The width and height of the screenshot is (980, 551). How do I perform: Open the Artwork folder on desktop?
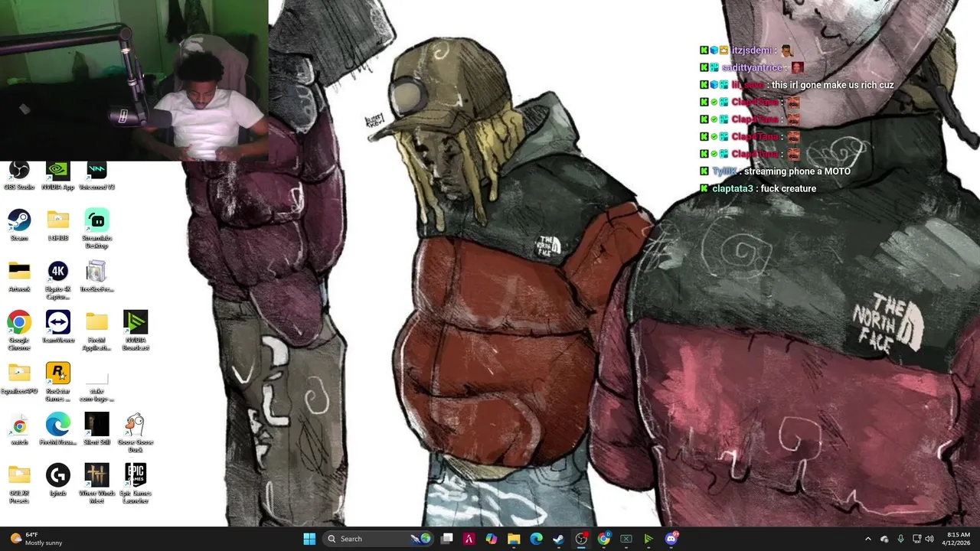[x=19, y=276]
